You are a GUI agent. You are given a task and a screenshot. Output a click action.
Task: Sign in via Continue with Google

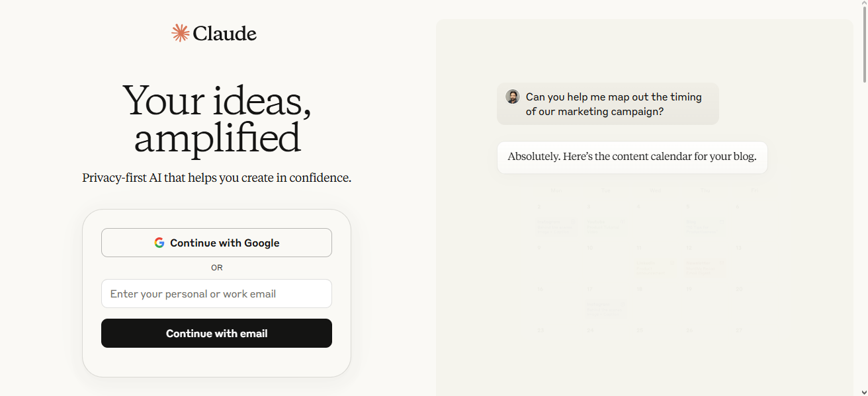click(216, 243)
